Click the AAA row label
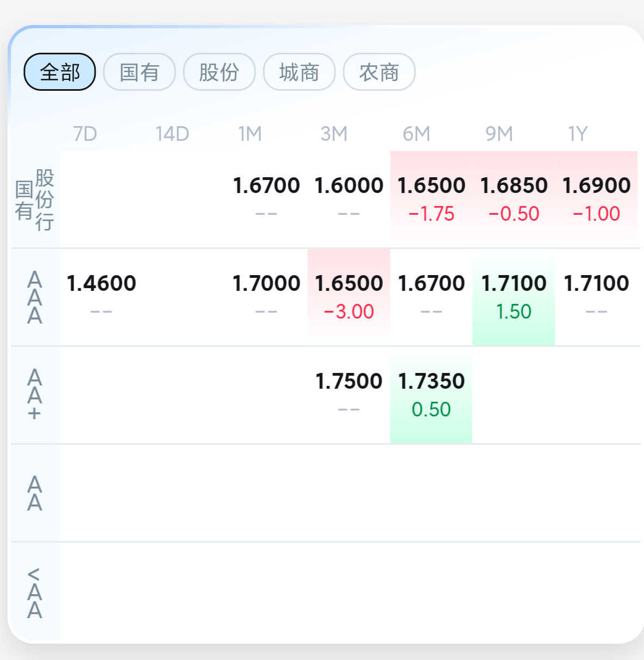 point(35,297)
